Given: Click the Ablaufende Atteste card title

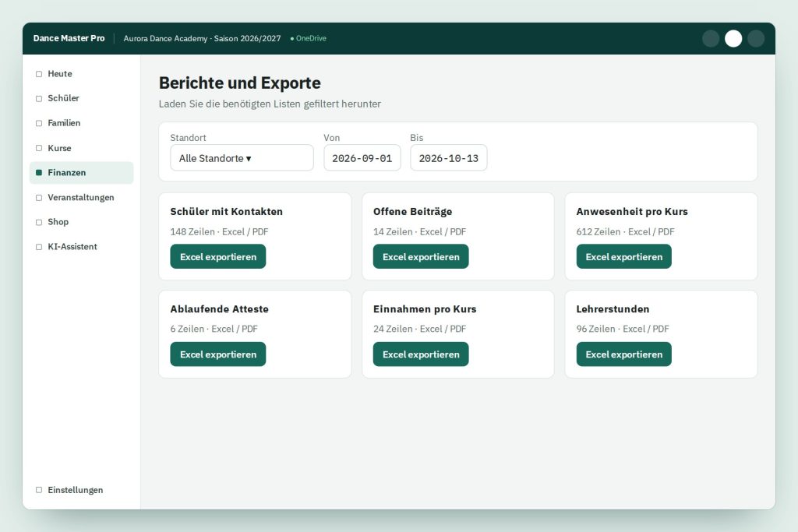Looking at the screenshot, I should pyautogui.click(x=219, y=309).
